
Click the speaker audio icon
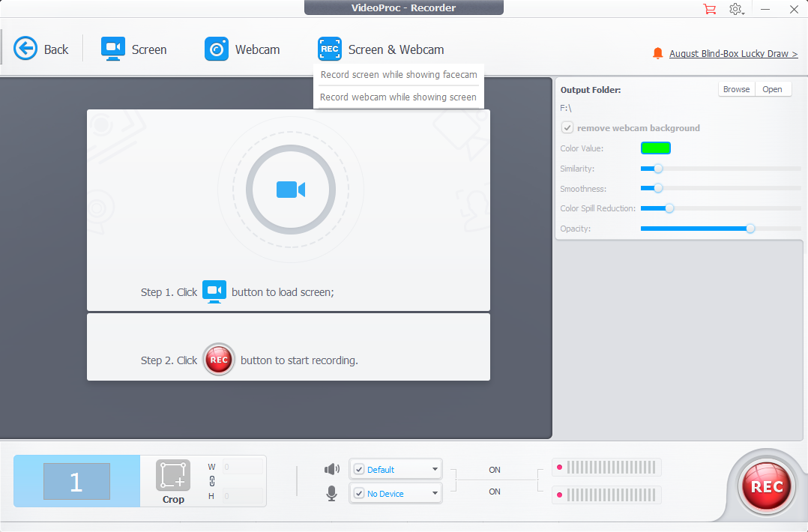point(332,469)
